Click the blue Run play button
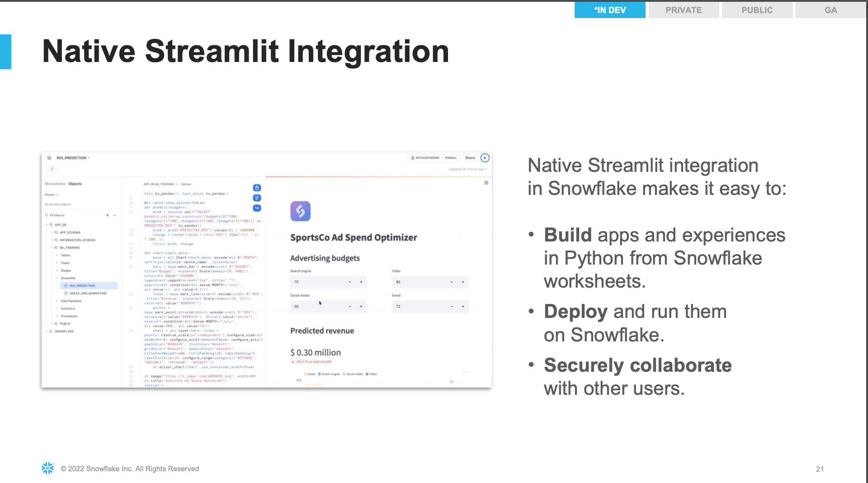The height and width of the screenshot is (483, 868). pos(485,158)
